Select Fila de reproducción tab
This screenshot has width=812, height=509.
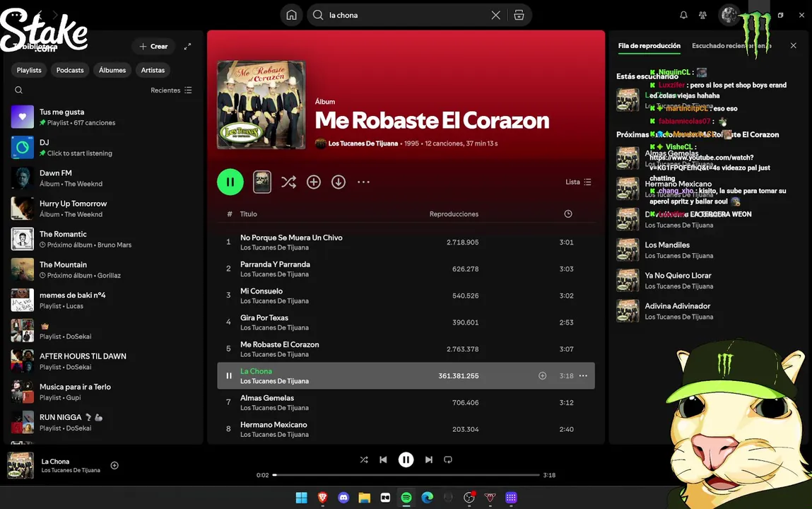[x=649, y=45]
